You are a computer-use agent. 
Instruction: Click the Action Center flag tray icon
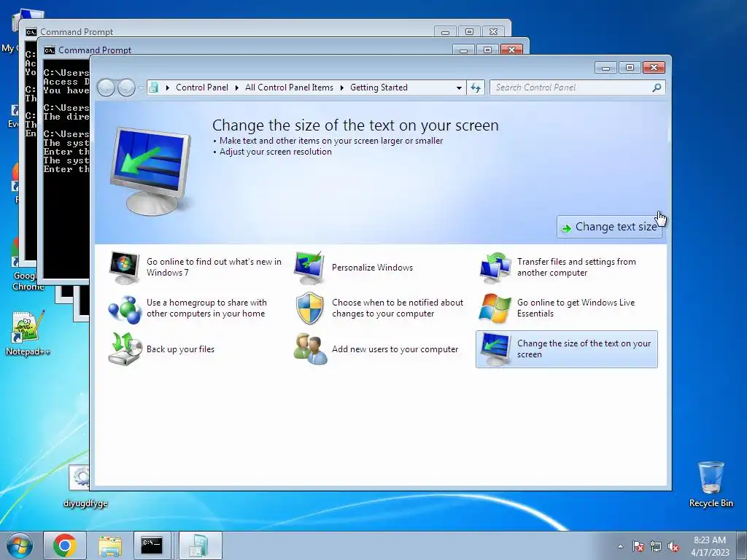[638, 547]
